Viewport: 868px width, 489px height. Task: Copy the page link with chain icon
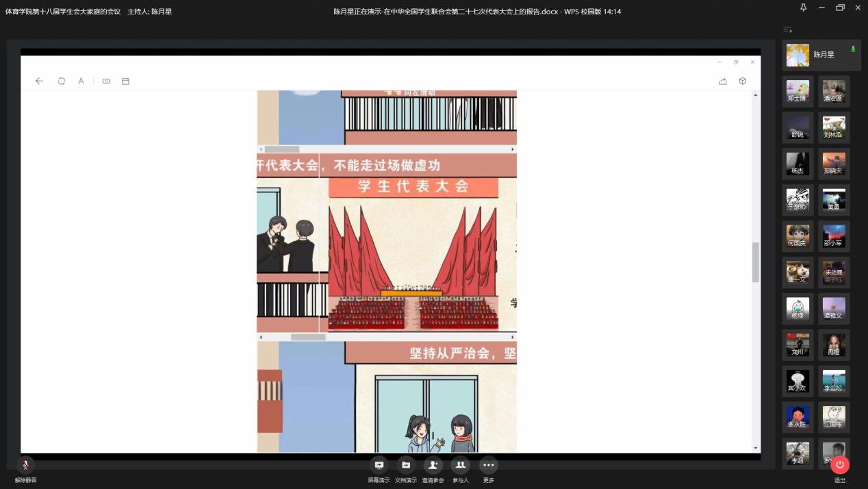click(106, 81)
